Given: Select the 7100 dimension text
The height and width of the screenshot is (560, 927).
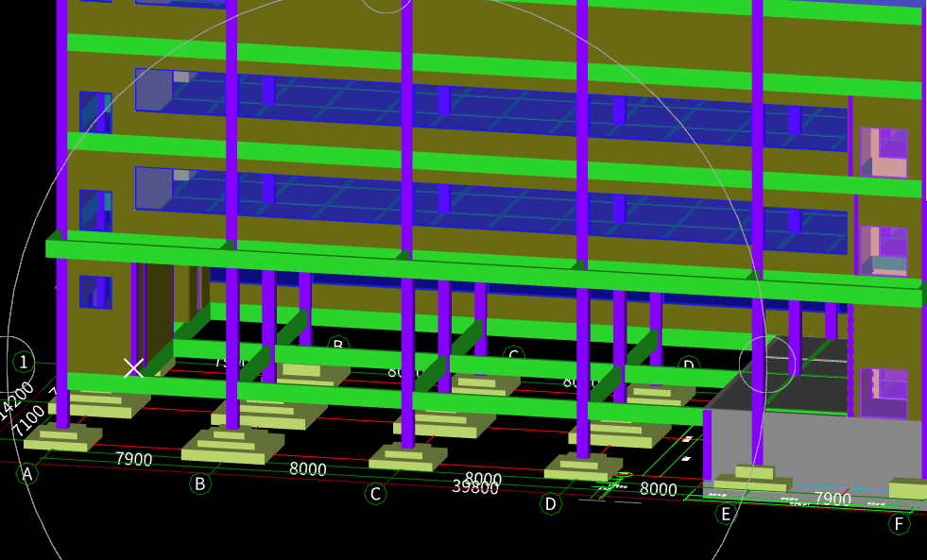Looking at the screenshot, I should tap(29, 420).
